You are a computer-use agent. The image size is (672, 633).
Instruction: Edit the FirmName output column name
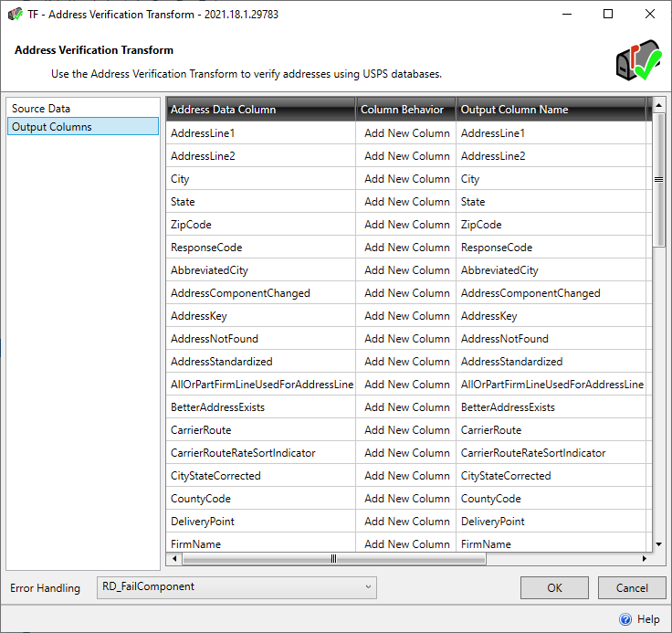click(x=551, y=543)
